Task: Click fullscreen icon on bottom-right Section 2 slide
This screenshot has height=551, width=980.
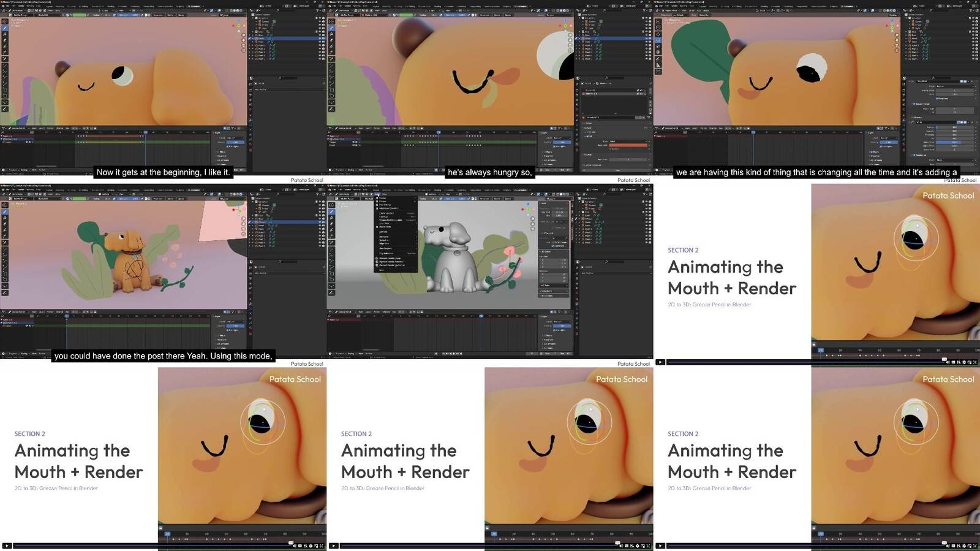Action: coord(975,546)
